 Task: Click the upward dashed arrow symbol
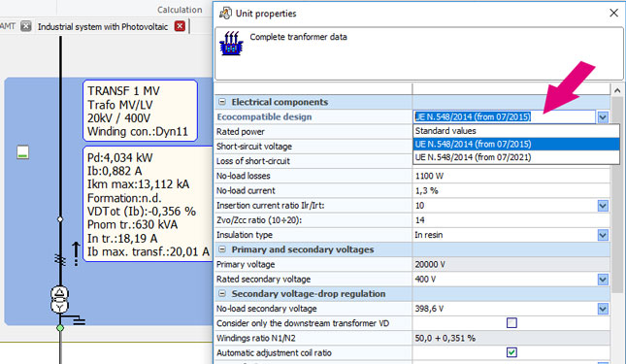(76, 253)
